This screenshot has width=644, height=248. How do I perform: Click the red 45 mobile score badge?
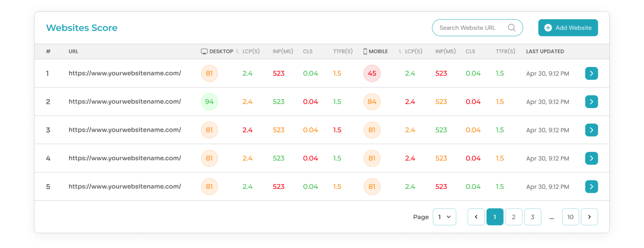point(372,73)
